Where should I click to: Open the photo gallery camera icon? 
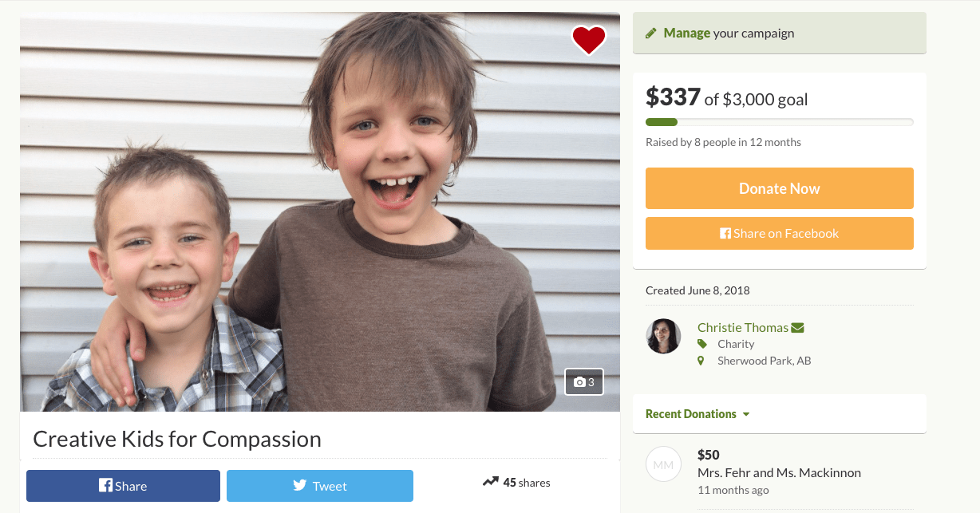(579, 382)
